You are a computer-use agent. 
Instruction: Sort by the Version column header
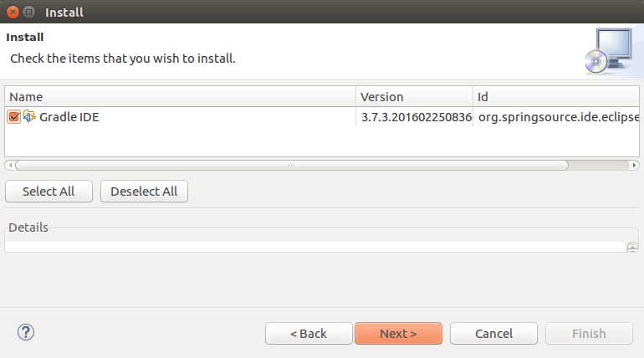coord(414,97)
